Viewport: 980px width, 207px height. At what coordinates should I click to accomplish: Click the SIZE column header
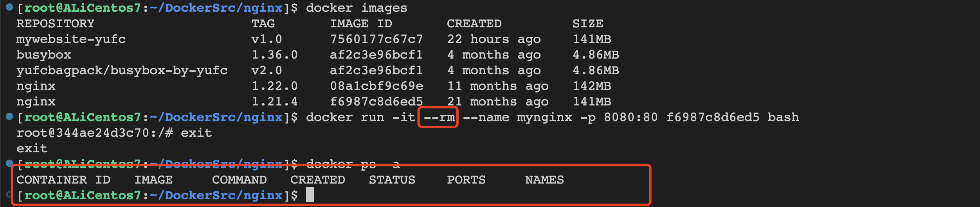[587, 23]
